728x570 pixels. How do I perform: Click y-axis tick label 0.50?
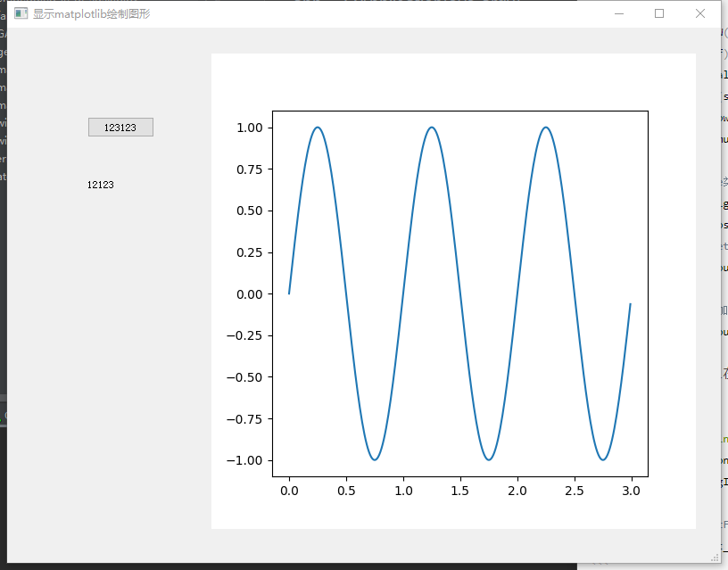(249, 211)
